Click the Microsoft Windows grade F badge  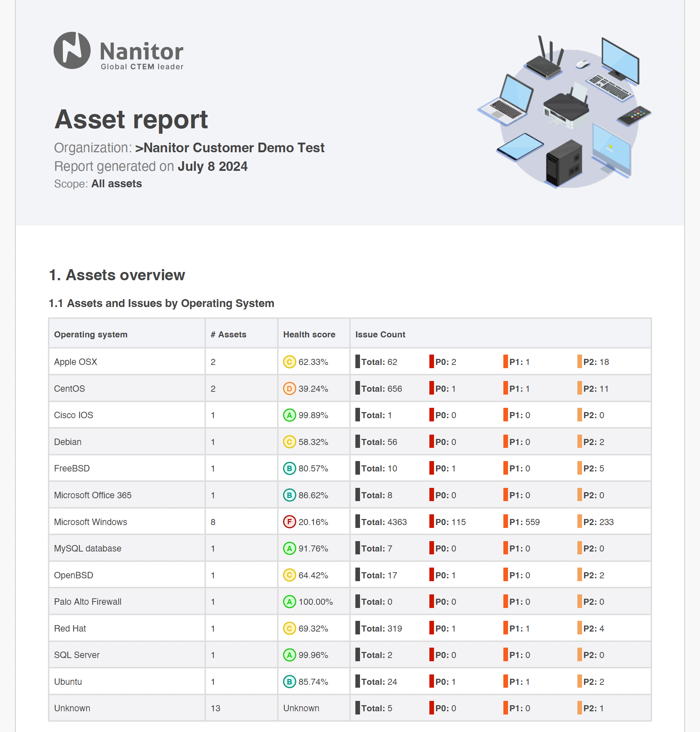pyautogui.click(x=289, y=521)
